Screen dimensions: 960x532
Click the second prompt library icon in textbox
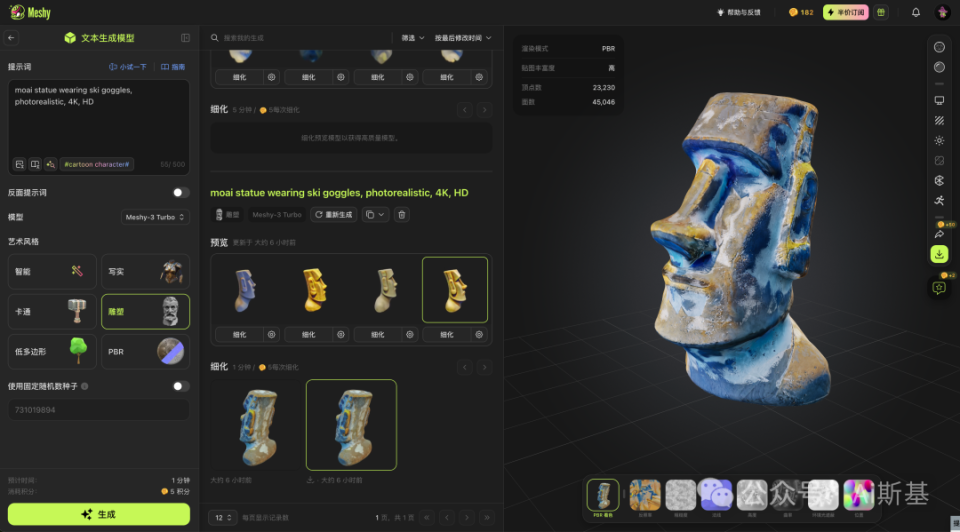pyautogui.click(x=35, y=164)
